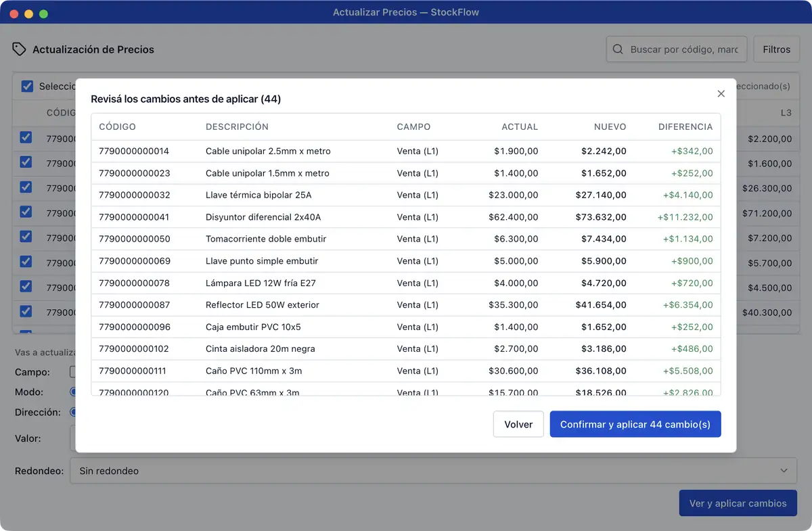Click current price $30.600,00
Viewport: 812px width, 531px height.
(x=513, y=371)
